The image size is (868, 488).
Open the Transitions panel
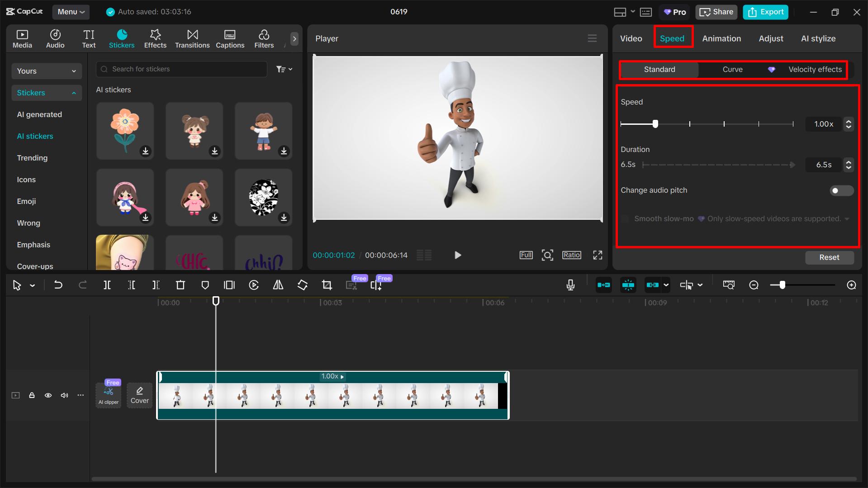(x=192, y=38)
